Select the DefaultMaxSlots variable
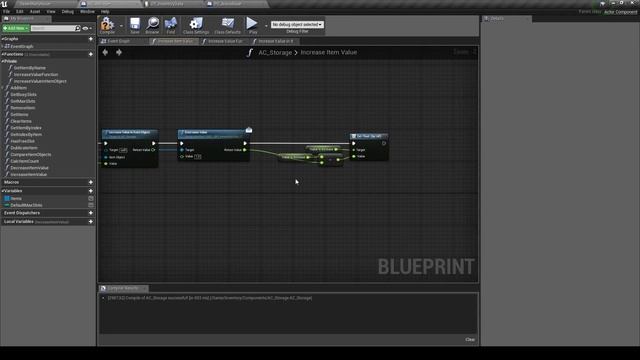This screenshot has height=360, width=640. pyautogui.click(x=26, y=205)
